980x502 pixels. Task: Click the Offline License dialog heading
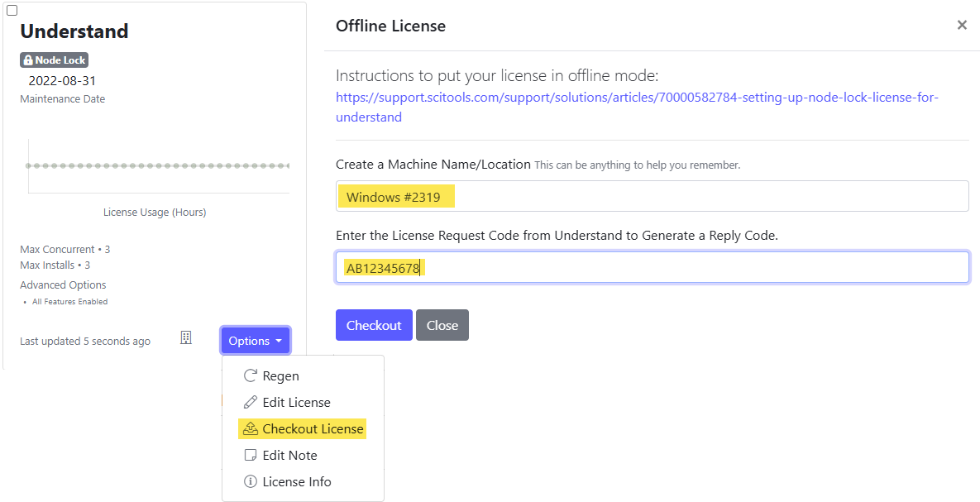[x=390, y=26]
